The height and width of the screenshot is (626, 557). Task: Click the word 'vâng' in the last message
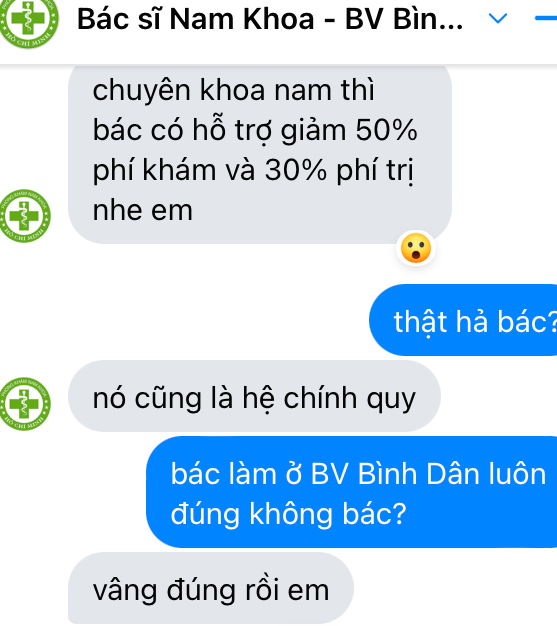(x=125, y=590)
